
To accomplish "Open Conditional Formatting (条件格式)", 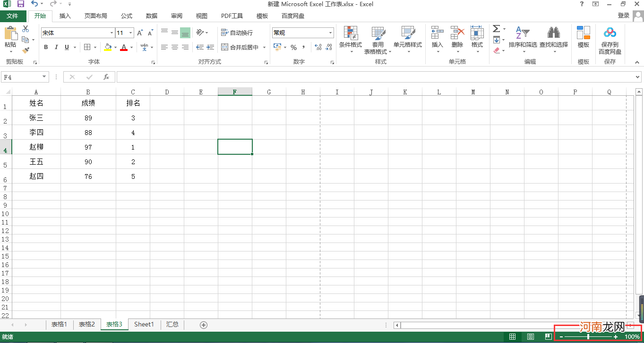I will [x=351, y=40].
